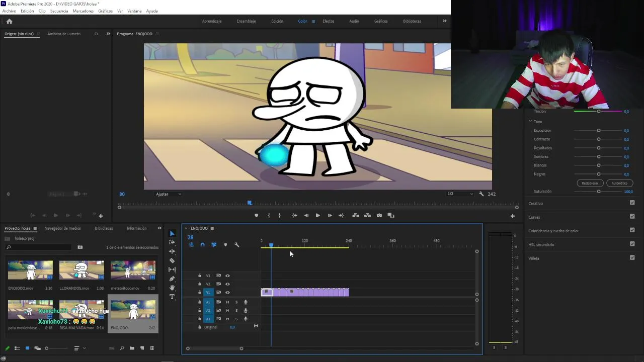
Task: Open the Navegador de medios tab
Action: click(x=62, y=228)
